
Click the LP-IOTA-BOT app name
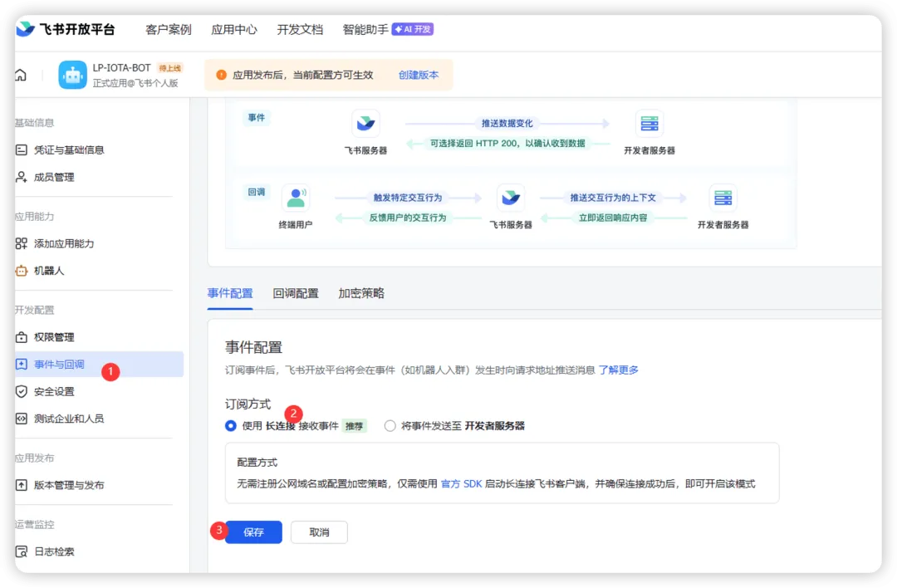(121, 67)
